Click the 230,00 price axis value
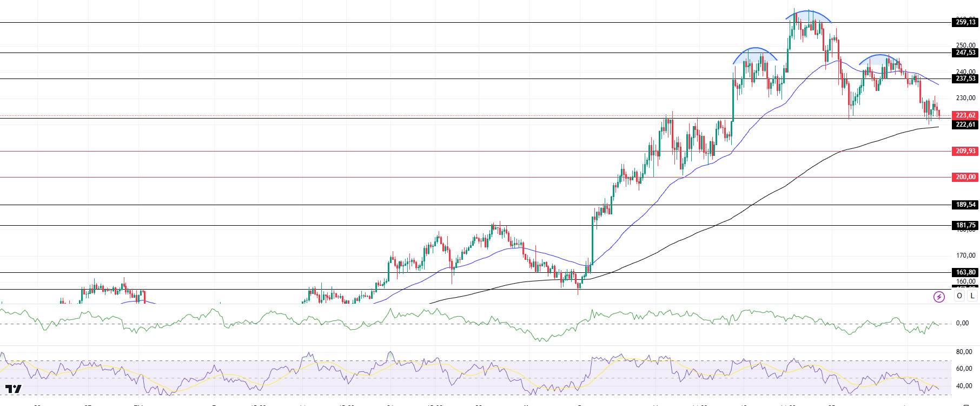The height and width of the screenshot is (406, 980). [x=966, y=98]
